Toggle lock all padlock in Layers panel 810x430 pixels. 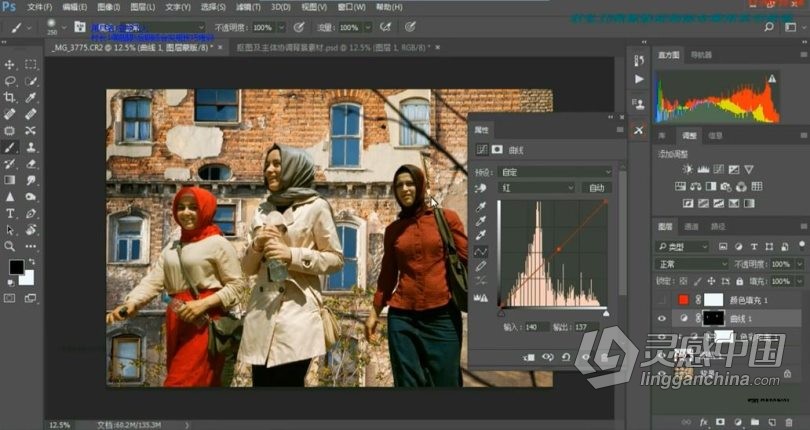(740, 281)
